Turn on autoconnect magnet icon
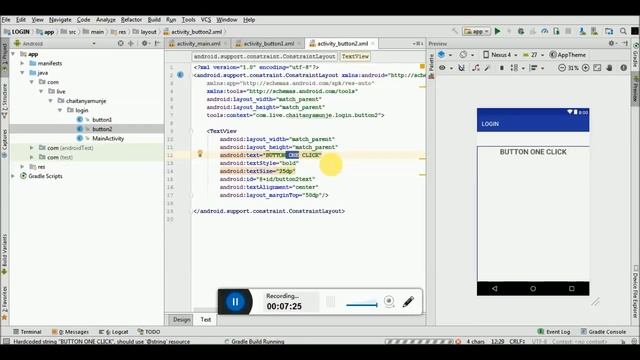Image resolution: width=640 pixels, height=360 pixels. 462,68
